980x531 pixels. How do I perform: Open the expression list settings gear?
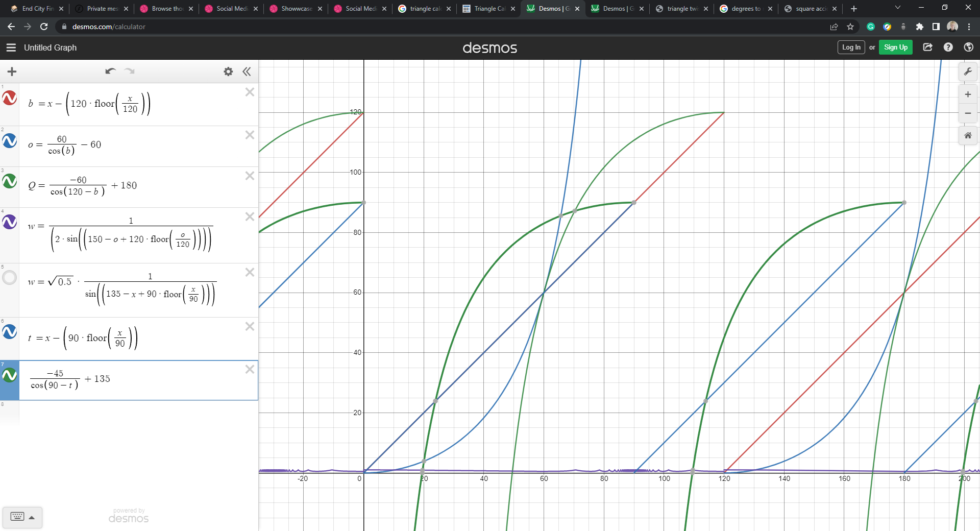pos(228,71)
